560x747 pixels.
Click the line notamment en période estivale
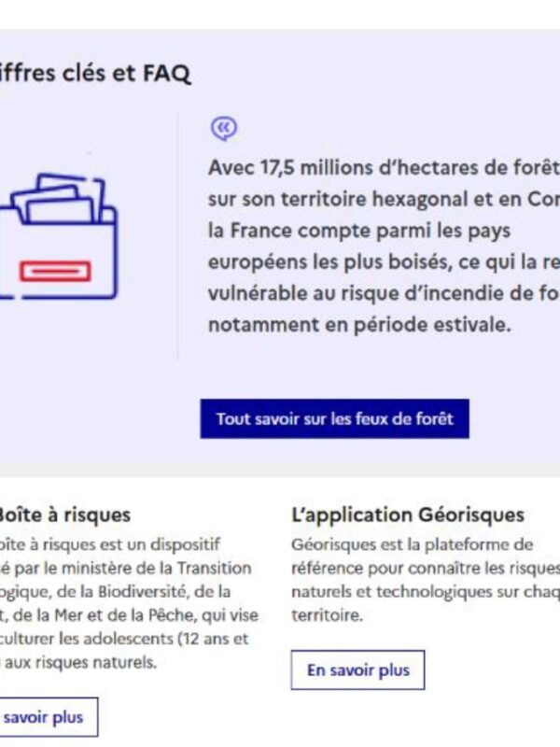[359, 325]
